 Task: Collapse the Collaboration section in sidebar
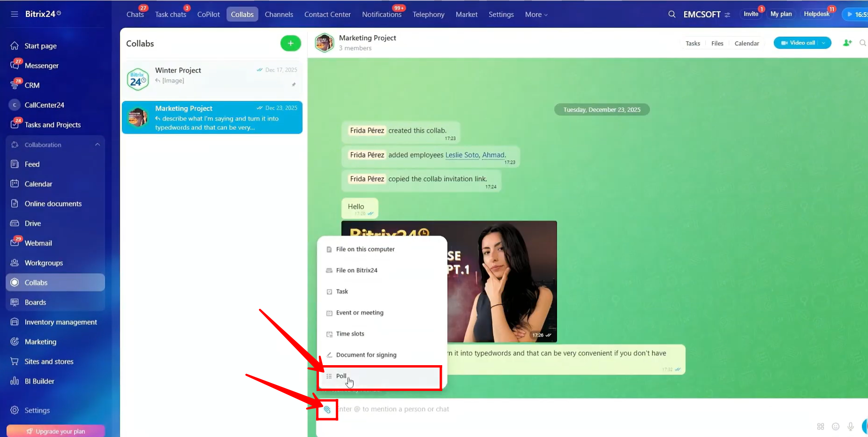click(x=98, y=145)
